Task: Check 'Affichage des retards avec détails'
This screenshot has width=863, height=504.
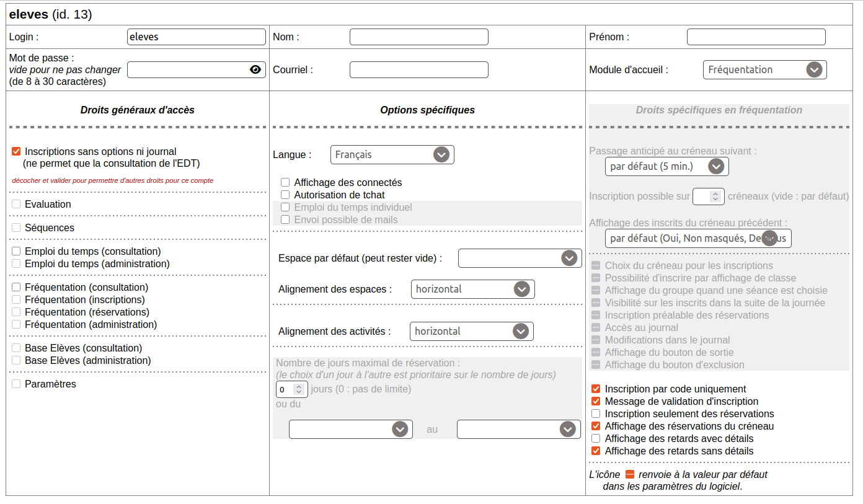Action: pos(596,438)
